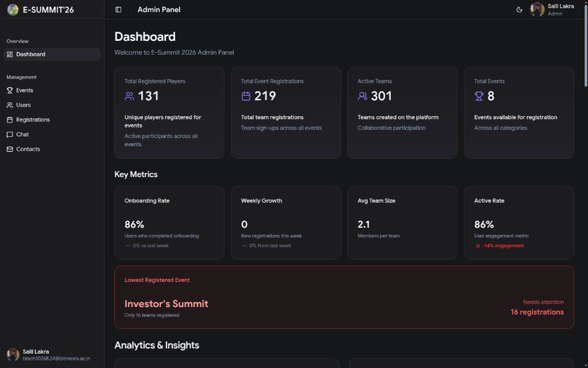This screenshot has height=368, width=588.
Task: Click the Dashboard grid icon in sidebar
Action: 10,55
